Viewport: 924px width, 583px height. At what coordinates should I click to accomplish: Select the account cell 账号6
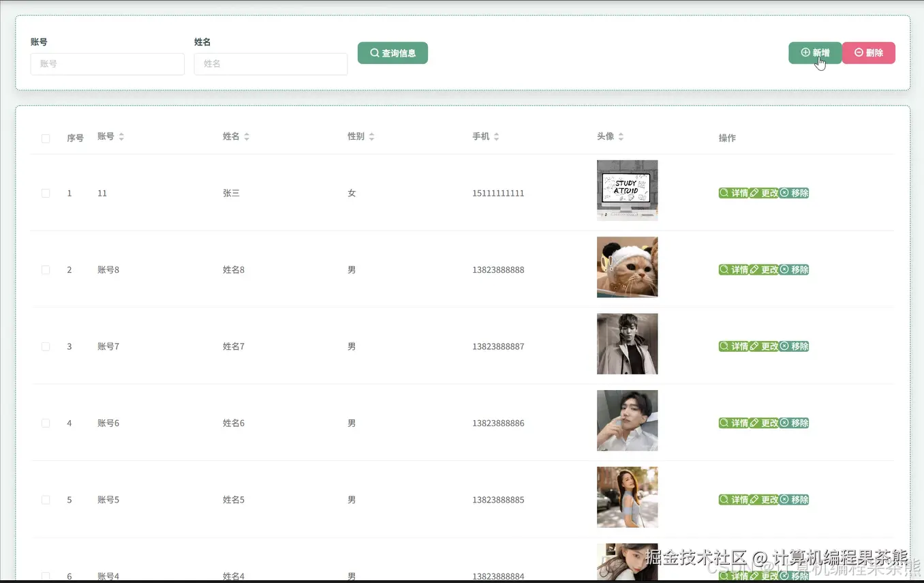pyautogui.click(x=108, y=423)
